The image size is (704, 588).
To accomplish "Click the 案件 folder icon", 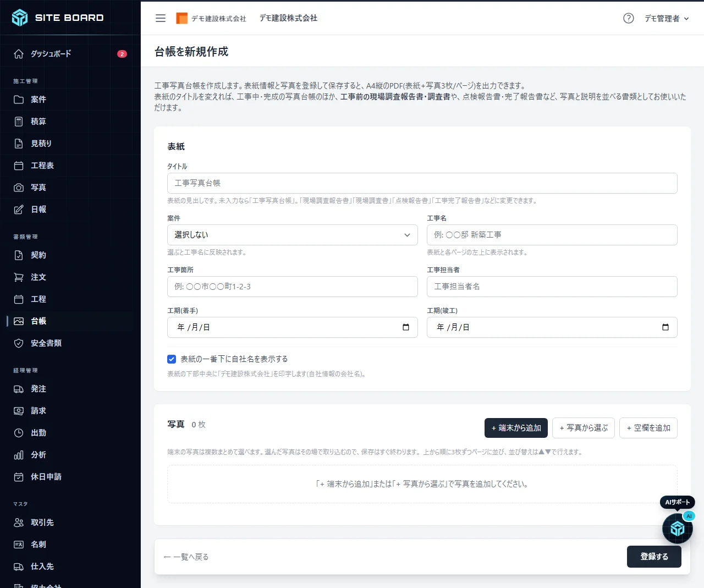I will [x=19, y=100].
